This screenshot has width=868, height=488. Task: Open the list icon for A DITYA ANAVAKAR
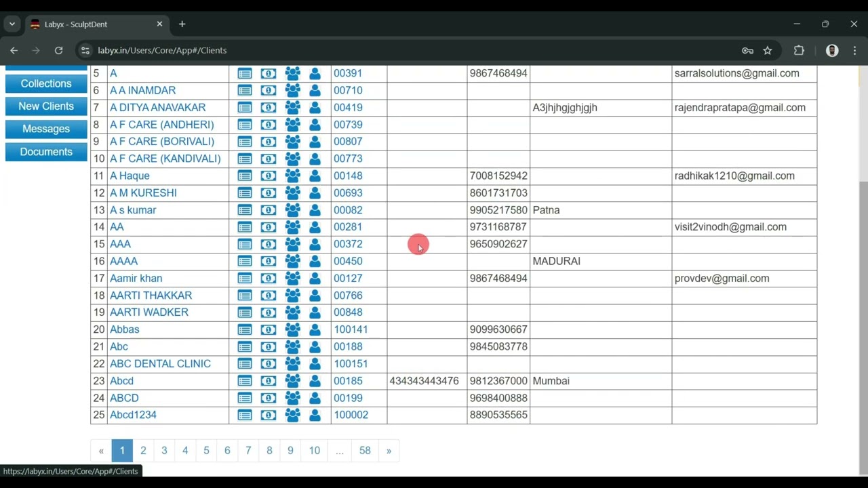click(x=245, y=108)
